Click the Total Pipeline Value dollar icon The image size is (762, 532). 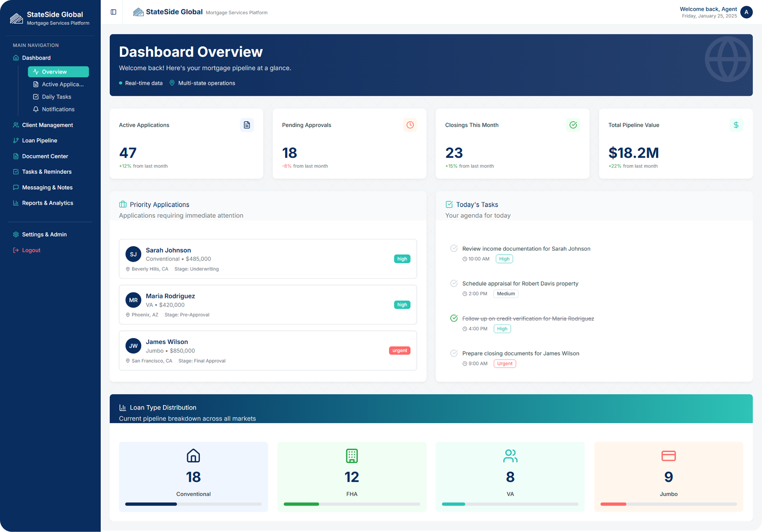point(736,125)
